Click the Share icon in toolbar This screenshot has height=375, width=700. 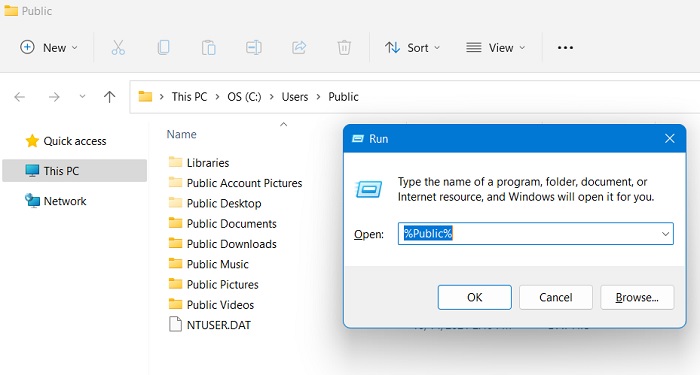(299, 47)
